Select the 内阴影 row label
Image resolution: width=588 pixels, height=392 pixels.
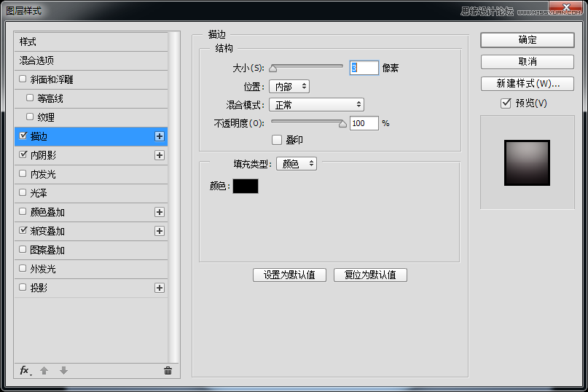coord(43,155)
